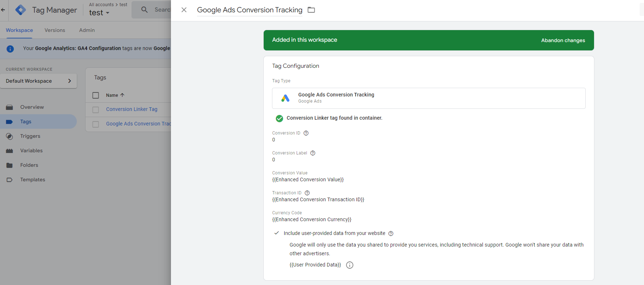Select the Google Ads Conversion Tracking tag type box
Image resolution: width=644 pixels, height=285 pixels.
(428, 98)
